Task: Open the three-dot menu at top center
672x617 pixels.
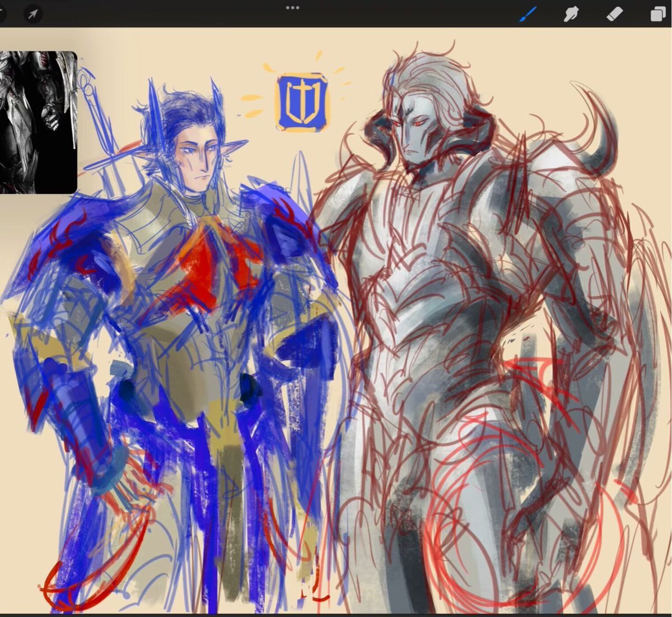Action: (x=292, y=8)
